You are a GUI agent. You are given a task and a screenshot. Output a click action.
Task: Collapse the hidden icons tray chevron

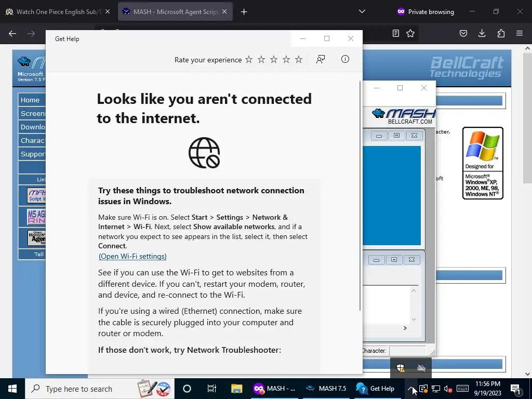click(410, 389)
